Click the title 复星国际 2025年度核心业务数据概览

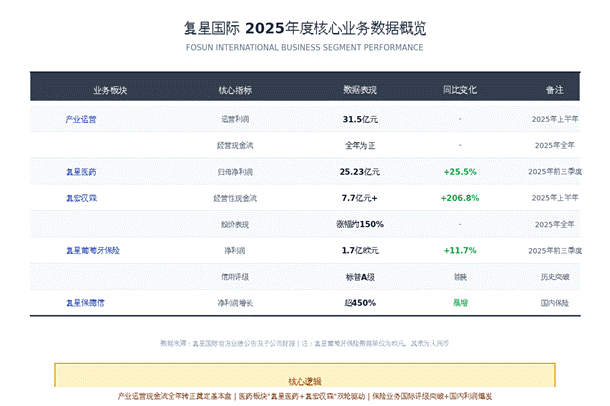(x=305, y=28)
